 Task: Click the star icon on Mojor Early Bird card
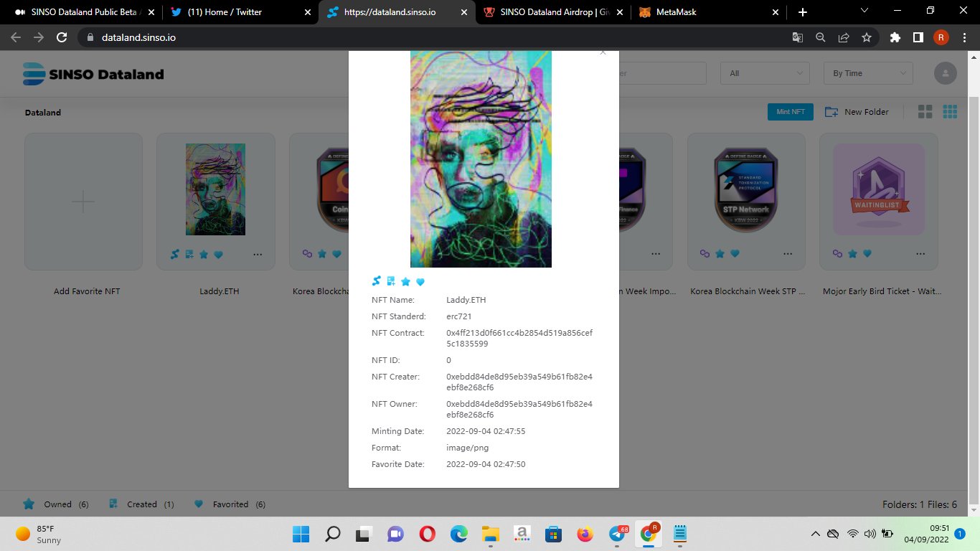coord(852,254)
